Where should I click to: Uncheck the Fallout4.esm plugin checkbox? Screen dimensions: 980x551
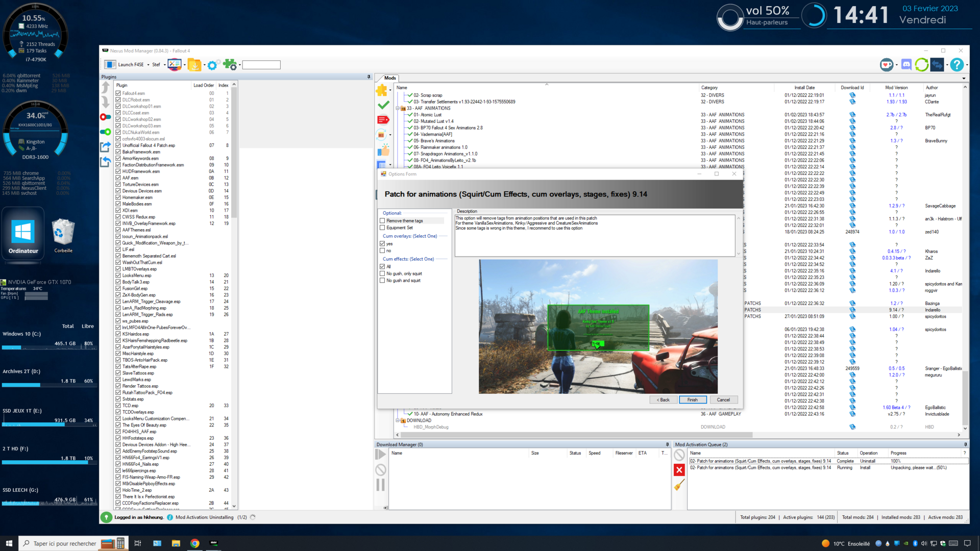pos(118,93)
